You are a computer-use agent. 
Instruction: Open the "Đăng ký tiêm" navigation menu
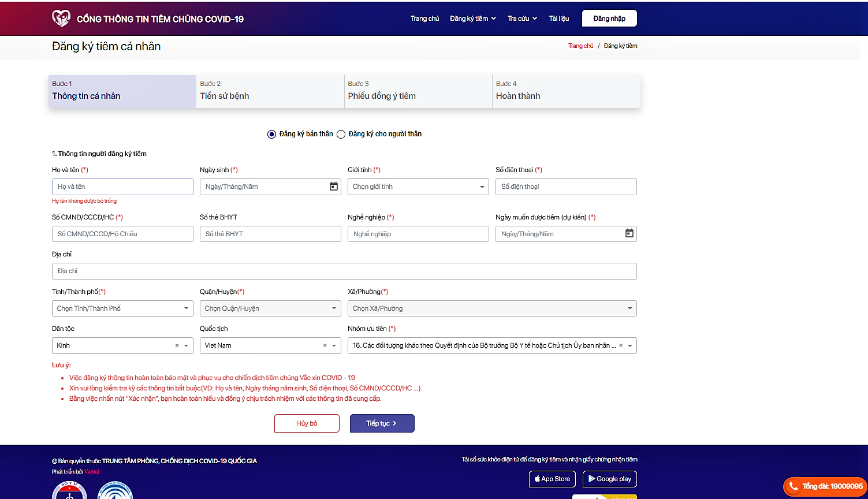click(x=472, y=18)
